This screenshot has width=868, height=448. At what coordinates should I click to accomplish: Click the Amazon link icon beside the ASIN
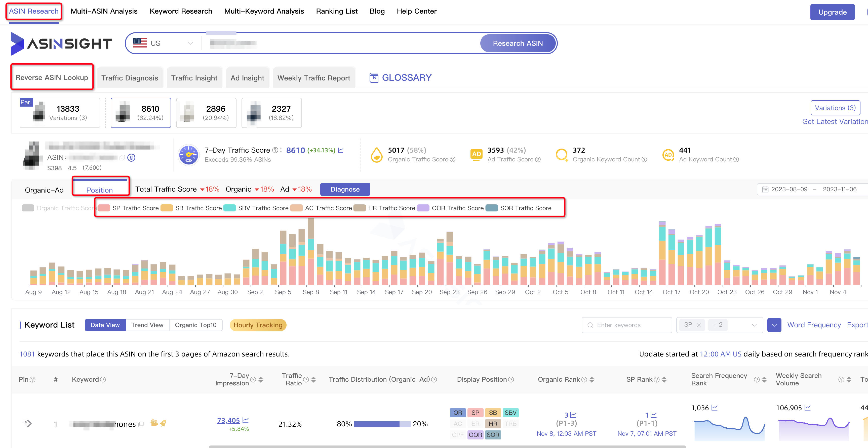tap(131, 157)
